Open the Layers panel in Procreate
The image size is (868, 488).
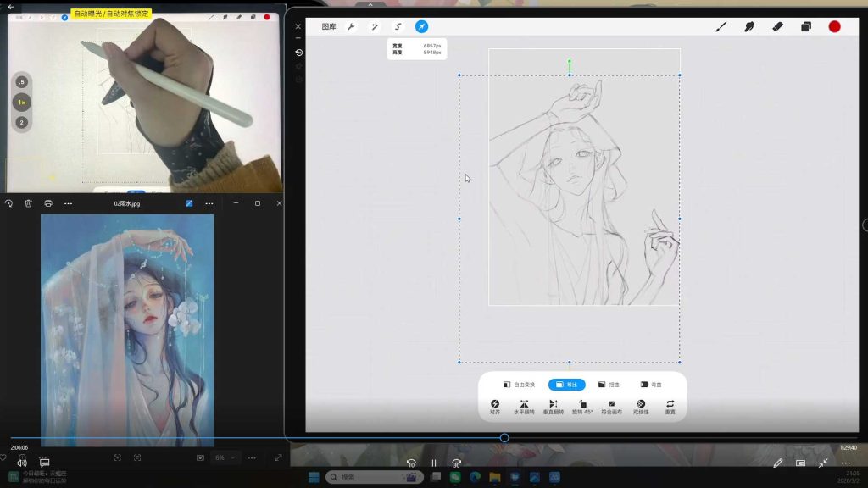pos(806,26)
